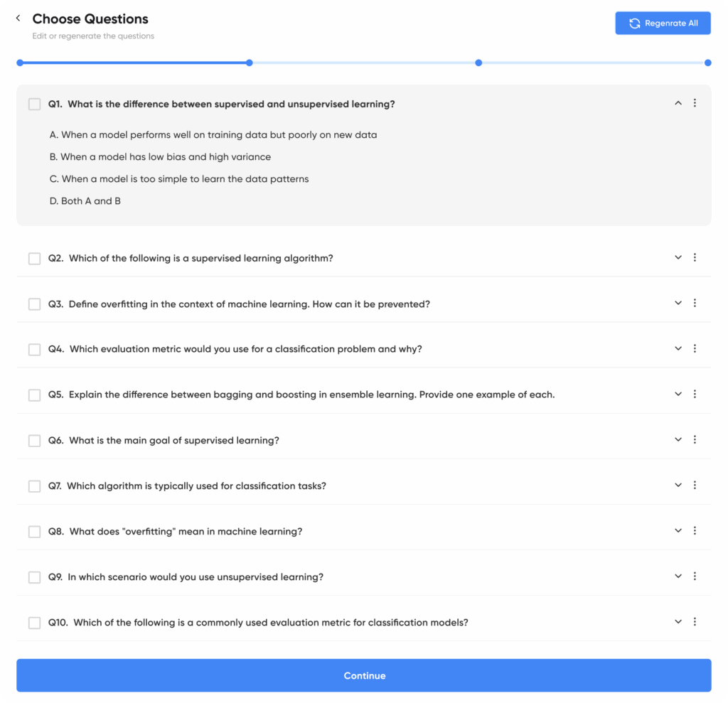This screenshot has height=703, width=728.
Task: Select answer option D. Both A and B
Action: point(85,201)
